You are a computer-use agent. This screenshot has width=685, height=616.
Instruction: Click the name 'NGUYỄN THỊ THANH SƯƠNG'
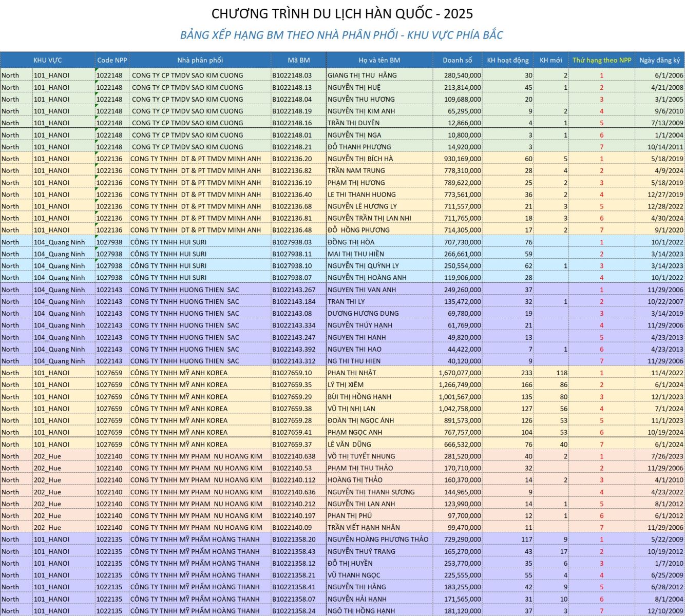click(x=371, y=492)
